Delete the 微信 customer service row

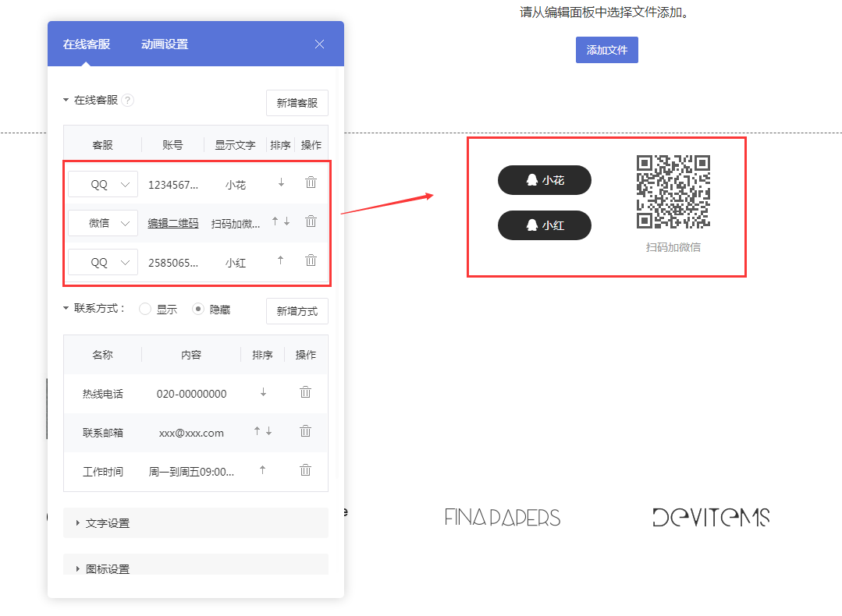311,221
